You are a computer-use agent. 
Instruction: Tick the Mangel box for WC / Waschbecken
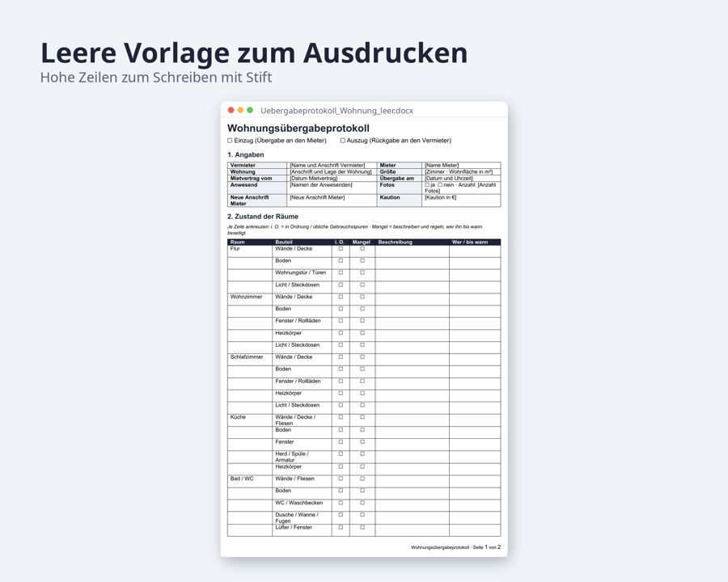[x=362, y=503]
